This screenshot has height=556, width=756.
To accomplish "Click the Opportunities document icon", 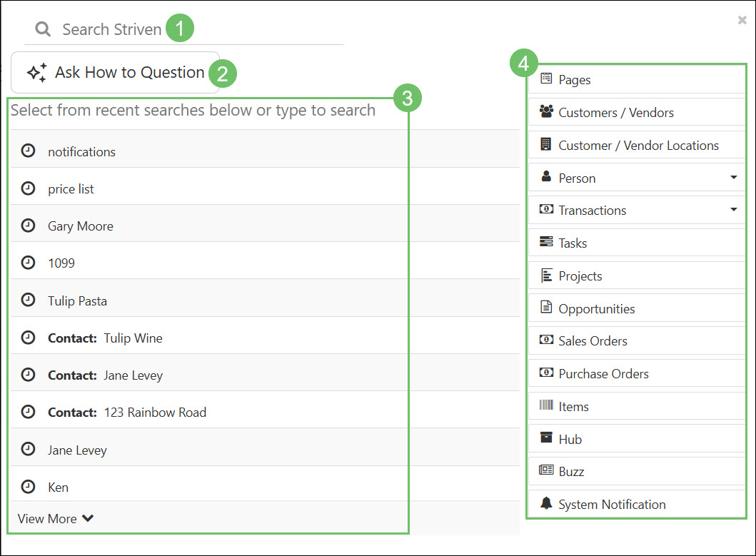I will [x=546, y=307].
